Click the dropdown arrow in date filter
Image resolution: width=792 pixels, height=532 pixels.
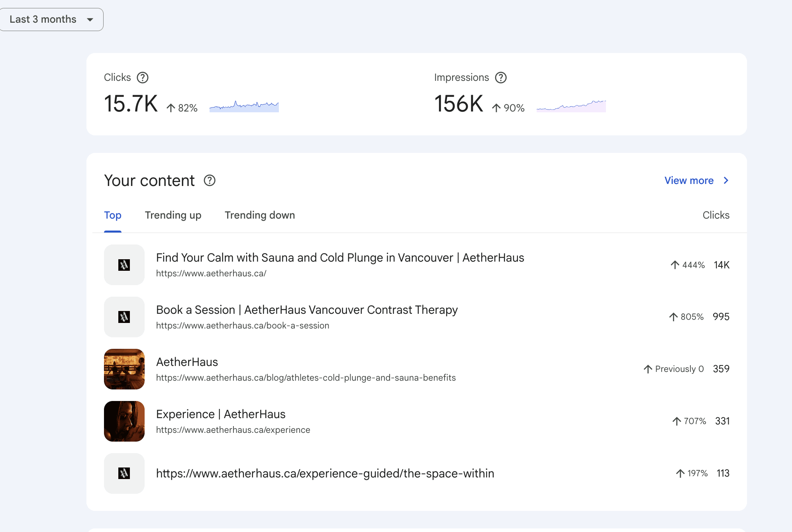click(90, 20)
